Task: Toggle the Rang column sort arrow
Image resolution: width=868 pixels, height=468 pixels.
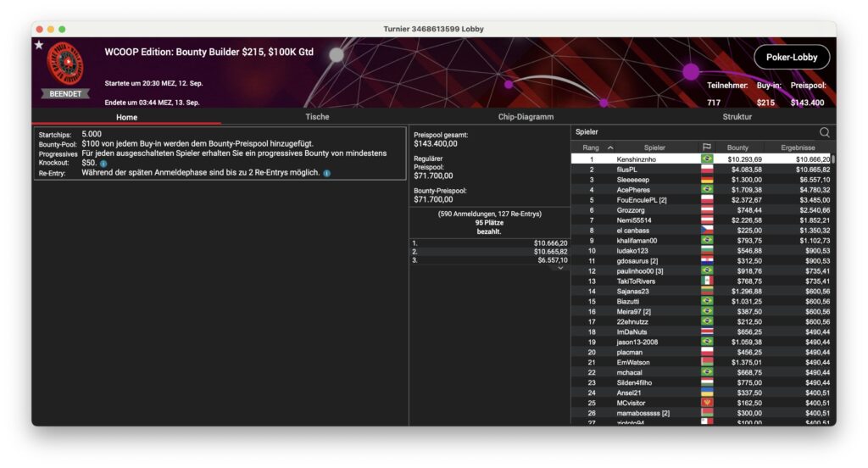Action: click(610, 148)
